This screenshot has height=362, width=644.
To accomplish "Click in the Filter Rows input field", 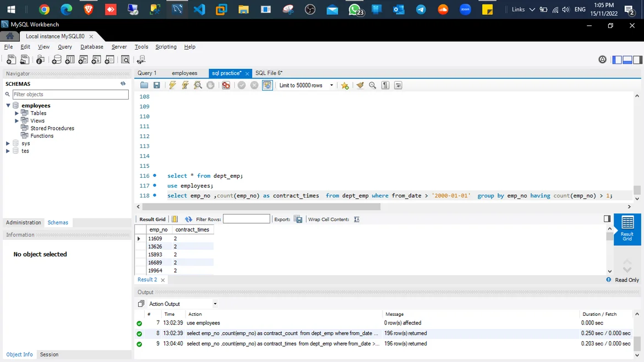I will pos(246,219).
